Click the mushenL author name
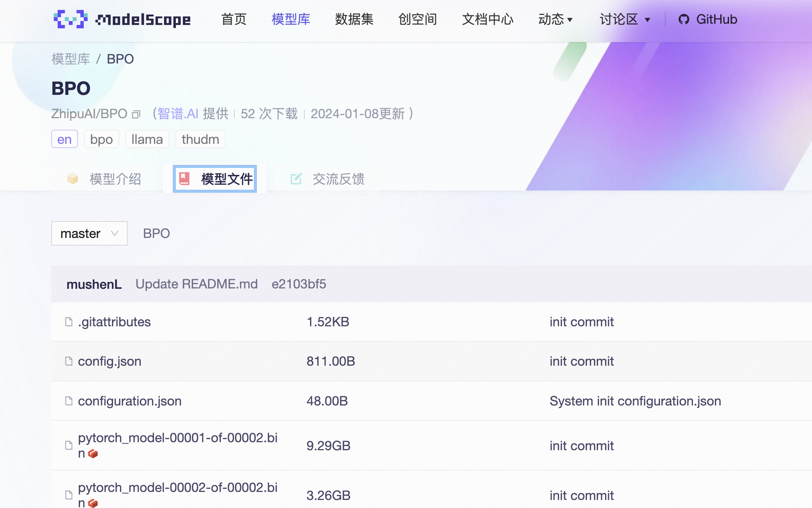The height and width of the screenshot is (508, 812). (x=94, y=284)
